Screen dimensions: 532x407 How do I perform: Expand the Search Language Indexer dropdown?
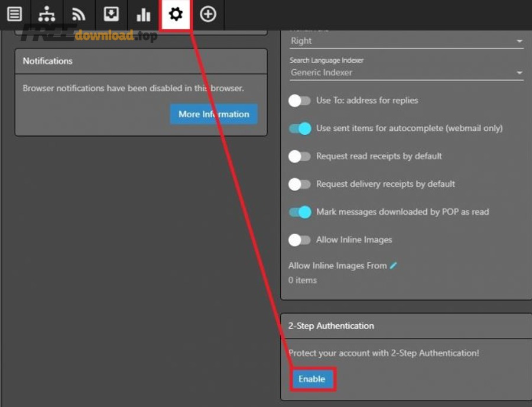tap(407, 73)
